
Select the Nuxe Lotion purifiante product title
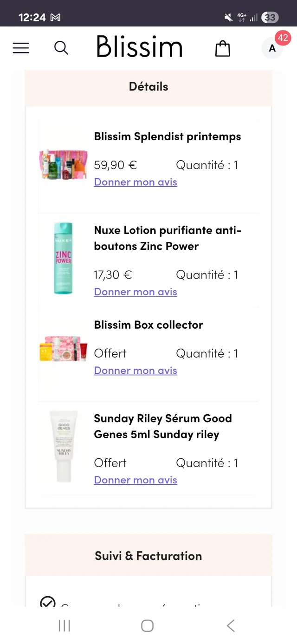tap(168, 238)
